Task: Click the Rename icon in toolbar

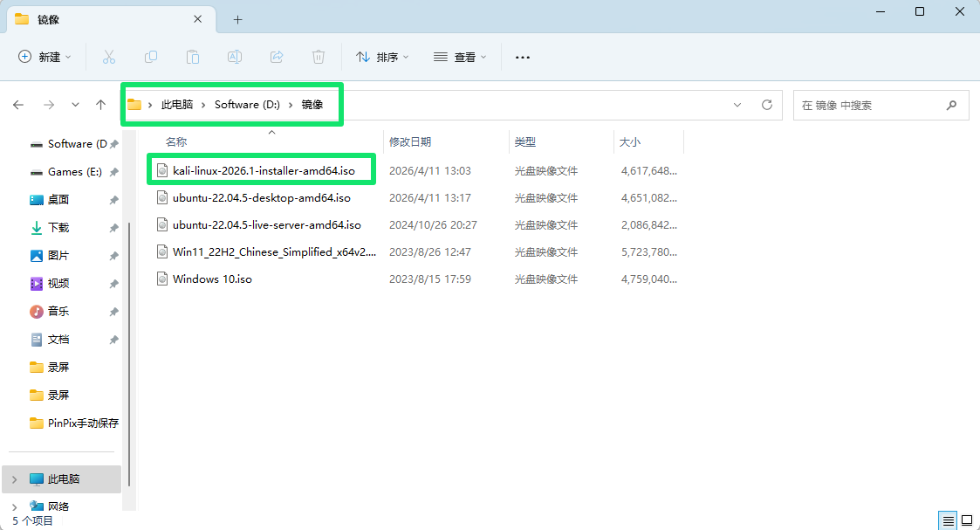Action: (235, 57)
